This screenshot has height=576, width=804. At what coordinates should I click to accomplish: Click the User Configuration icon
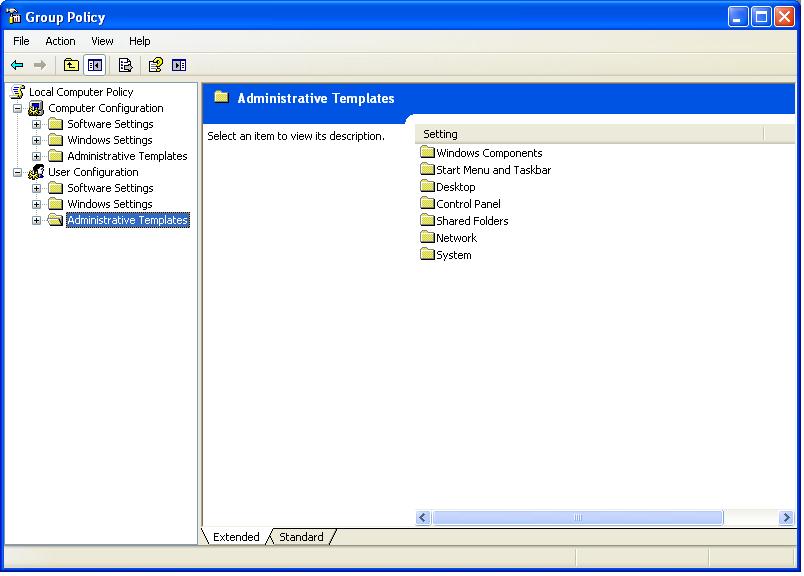(36, 172)
